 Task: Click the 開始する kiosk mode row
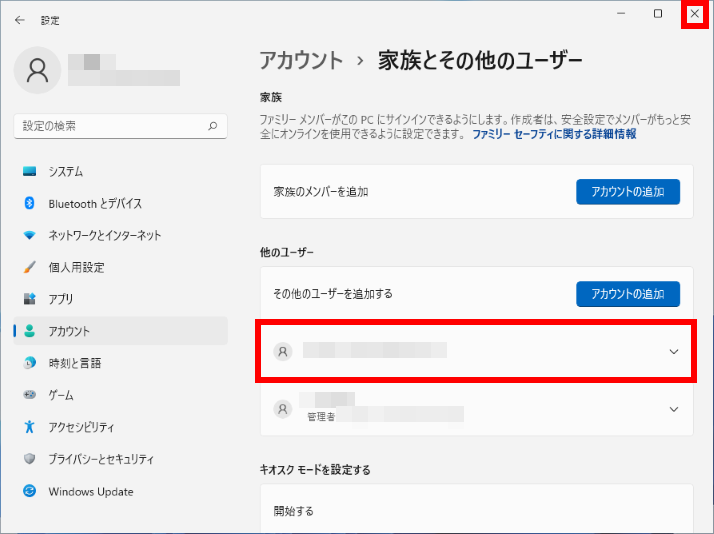click(477, 509)
